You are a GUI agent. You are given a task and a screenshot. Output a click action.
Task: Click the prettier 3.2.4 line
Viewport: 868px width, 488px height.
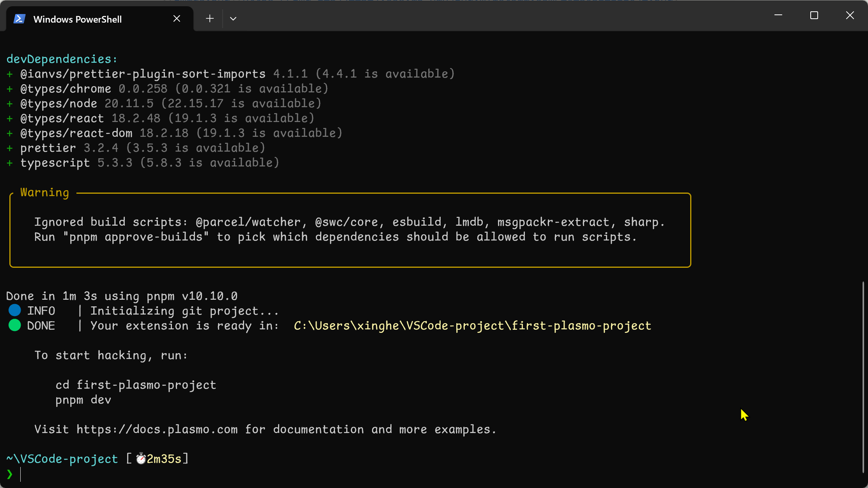click(136, 148)
